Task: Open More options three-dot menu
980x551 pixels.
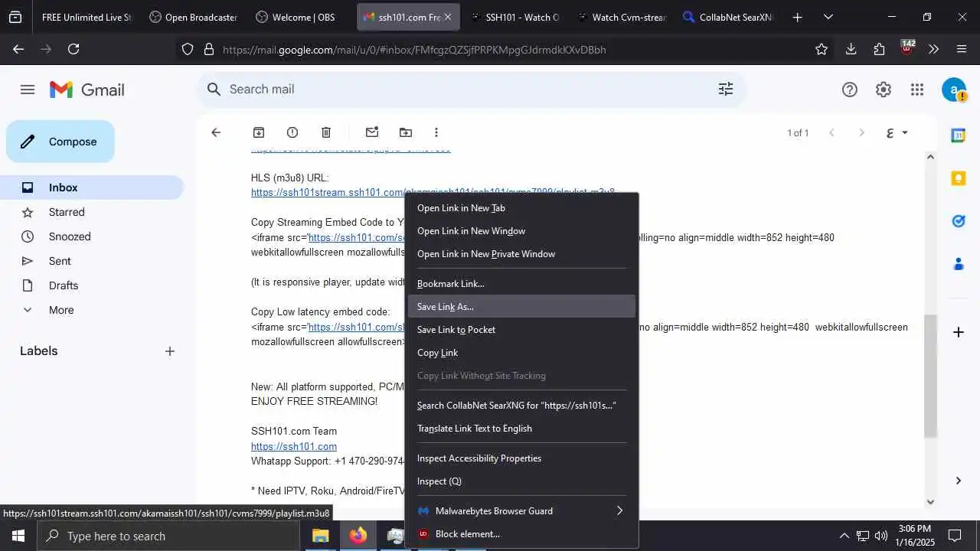Action: pyautogui.click(x=436, y=132)
